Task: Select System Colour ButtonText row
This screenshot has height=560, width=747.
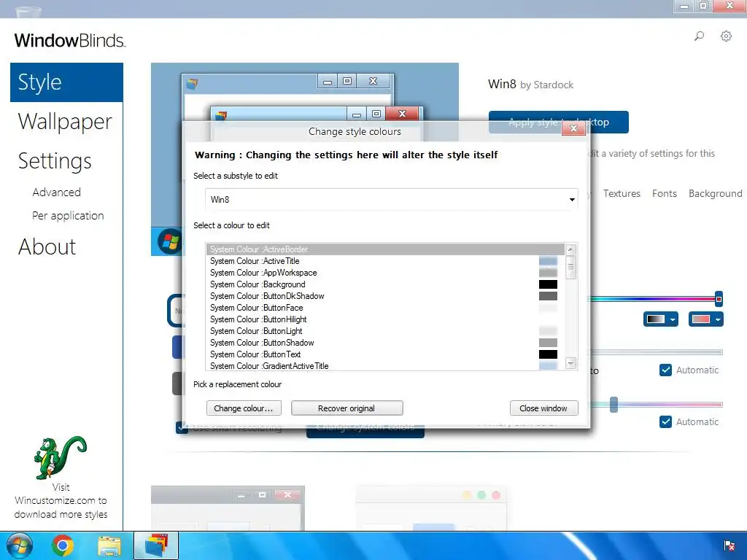Action: point(385,354)
